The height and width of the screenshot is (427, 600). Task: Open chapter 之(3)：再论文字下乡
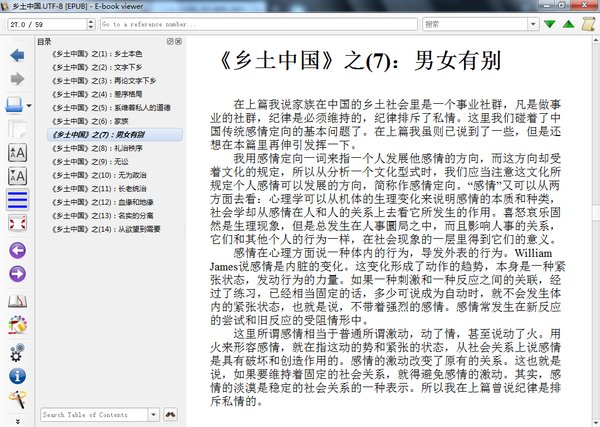[x=104, y=81]
